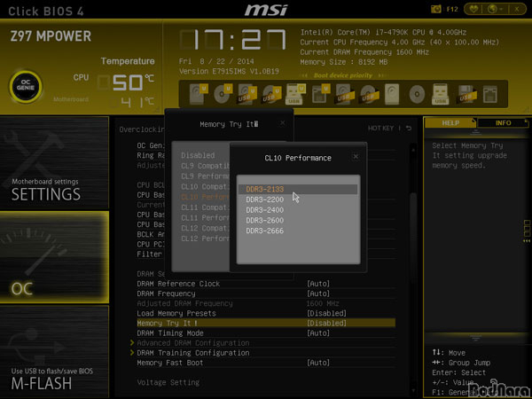Click 'Memory Size : 8192 MB' text
This screenshot has height=399, width=532.
[344, 62]
